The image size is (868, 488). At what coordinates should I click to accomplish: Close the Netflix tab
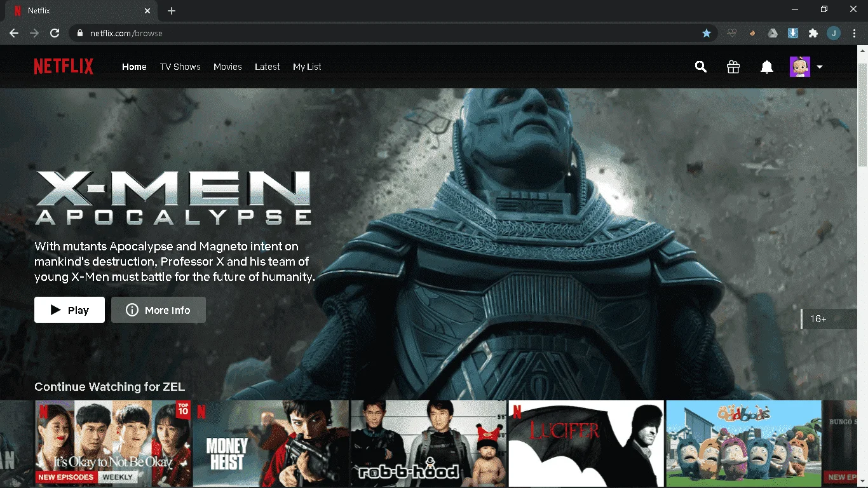[147, 11]
